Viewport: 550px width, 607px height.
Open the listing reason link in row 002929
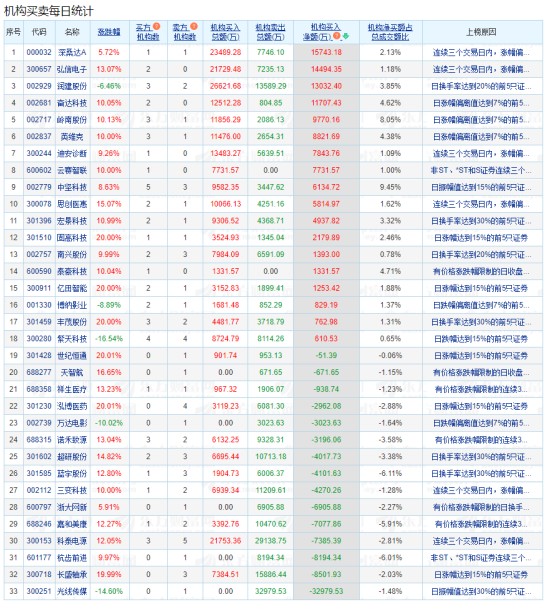coord(481,86)
